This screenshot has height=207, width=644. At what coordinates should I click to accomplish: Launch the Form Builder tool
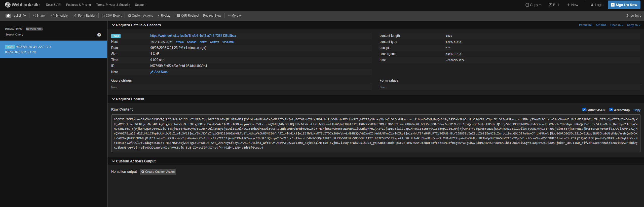tap(85, 16)
